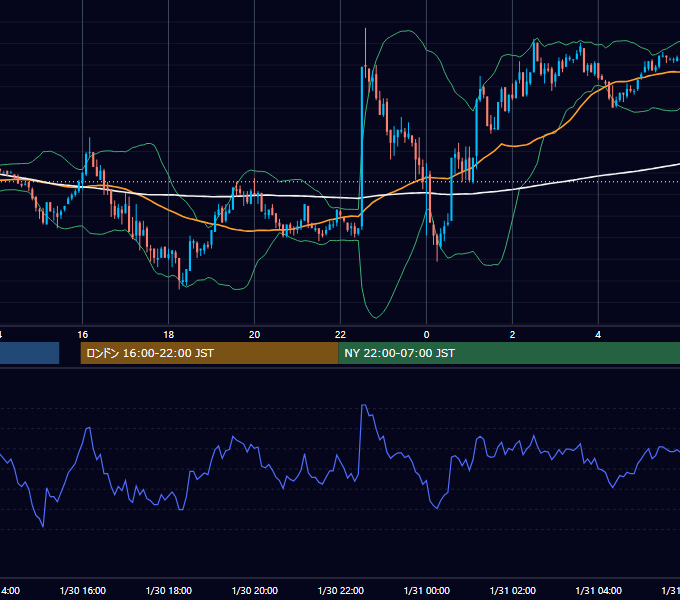Click the 1/31 00:00 time label
The image size is (680, 600).
coord(426,590)
